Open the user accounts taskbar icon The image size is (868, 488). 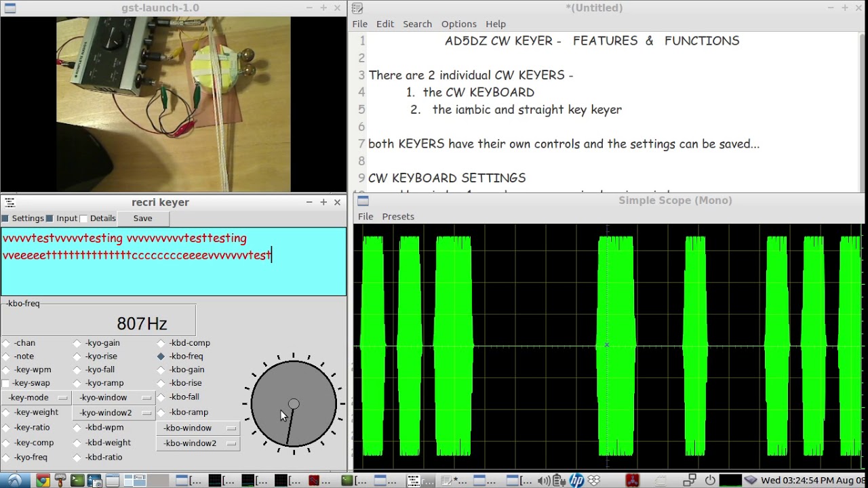click(94, 481)
